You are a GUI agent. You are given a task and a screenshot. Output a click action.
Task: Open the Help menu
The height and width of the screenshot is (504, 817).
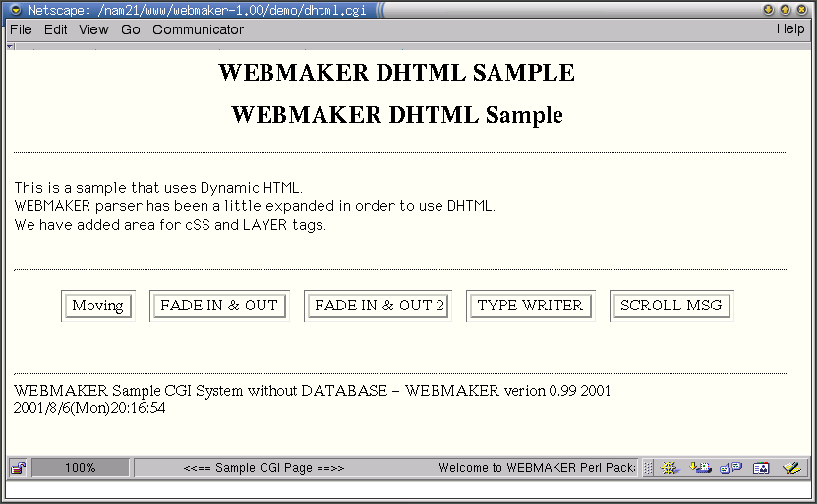(789, 29)
